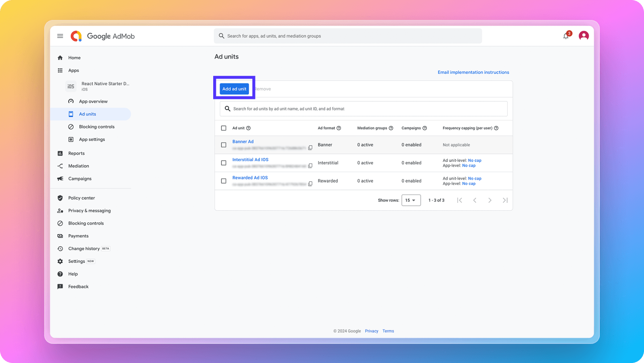Open Mediation in the sidebar
This screenshot has width=644, height=363.
(79, 166)
